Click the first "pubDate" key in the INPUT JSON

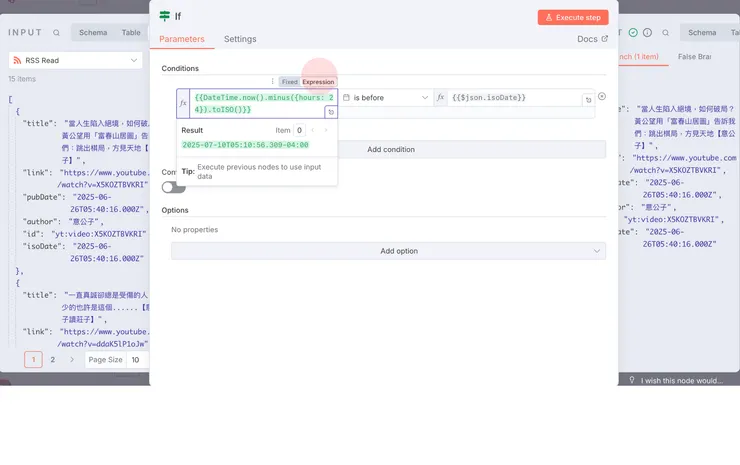point(42,197)
